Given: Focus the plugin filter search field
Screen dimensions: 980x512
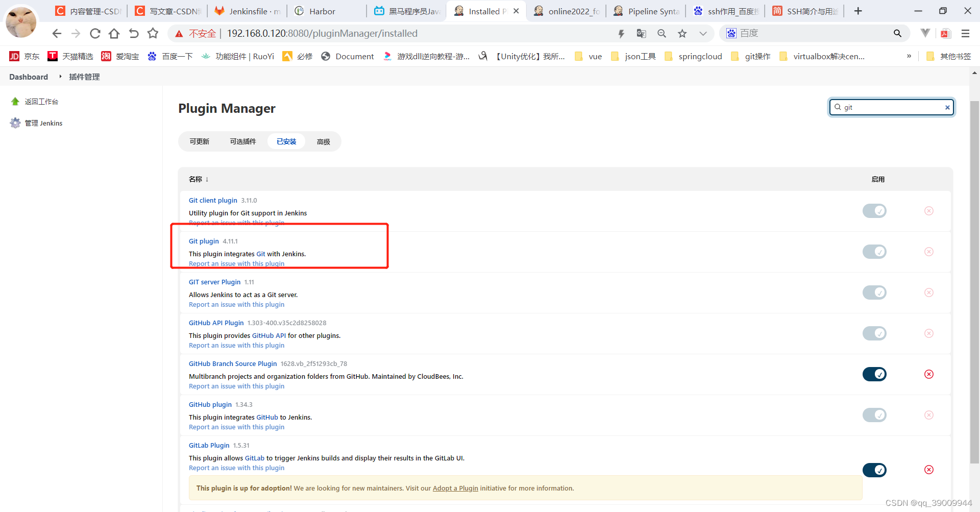Looking at the screenshot, I should (x=891, y=107).
